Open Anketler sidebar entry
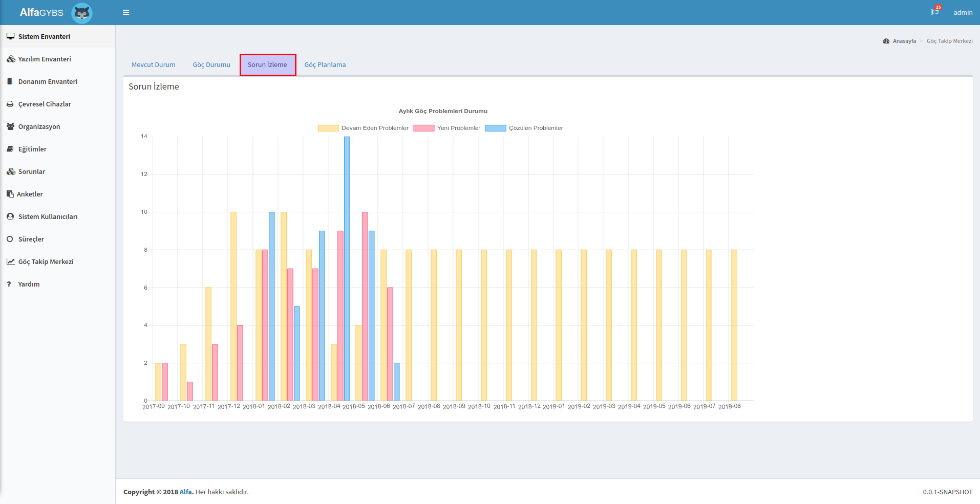The width and height of the screenshot is (980, 504). tap(57, 194)
